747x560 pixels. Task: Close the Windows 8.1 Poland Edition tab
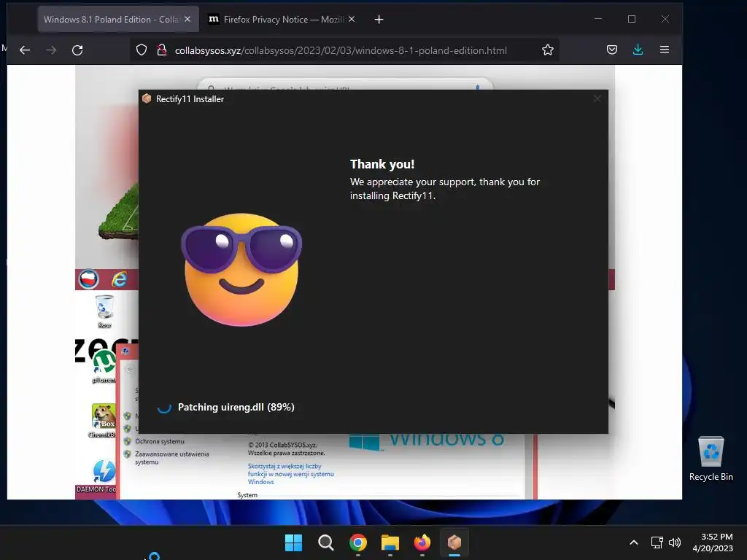187,20
